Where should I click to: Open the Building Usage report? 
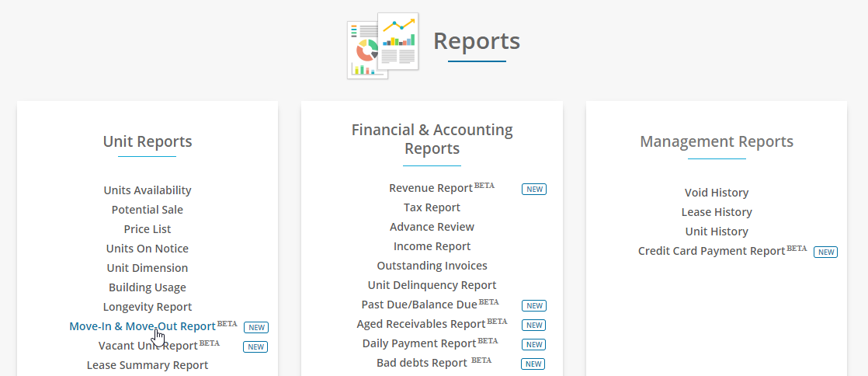[x=148, y=287]
